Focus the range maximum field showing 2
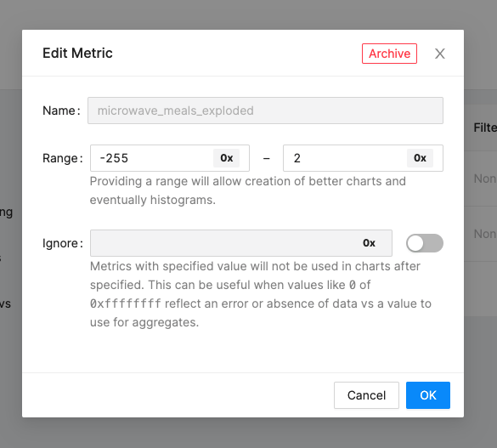Image resolution: width=497 pixels, height=448 pixels. tap(345, 158)
